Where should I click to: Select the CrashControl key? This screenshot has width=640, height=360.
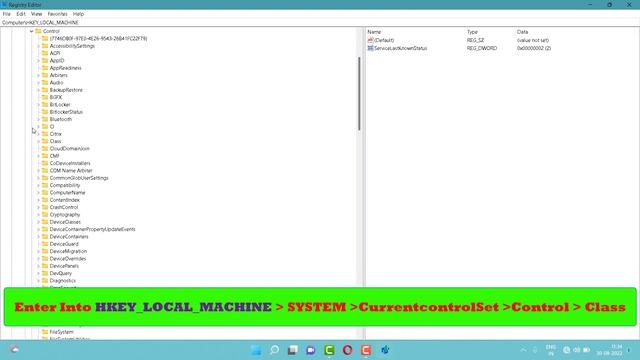tap(64, 207)
